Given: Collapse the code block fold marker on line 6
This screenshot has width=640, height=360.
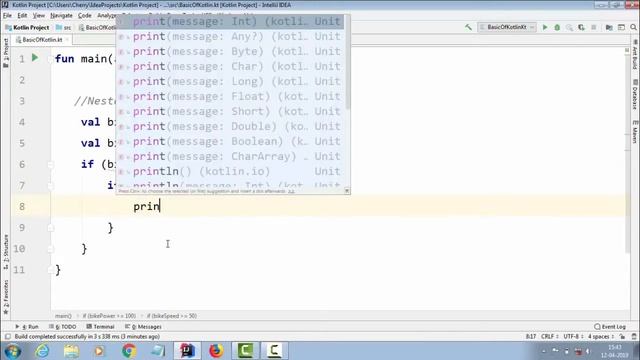Looking at the screenshot, I should pos(51,164).
